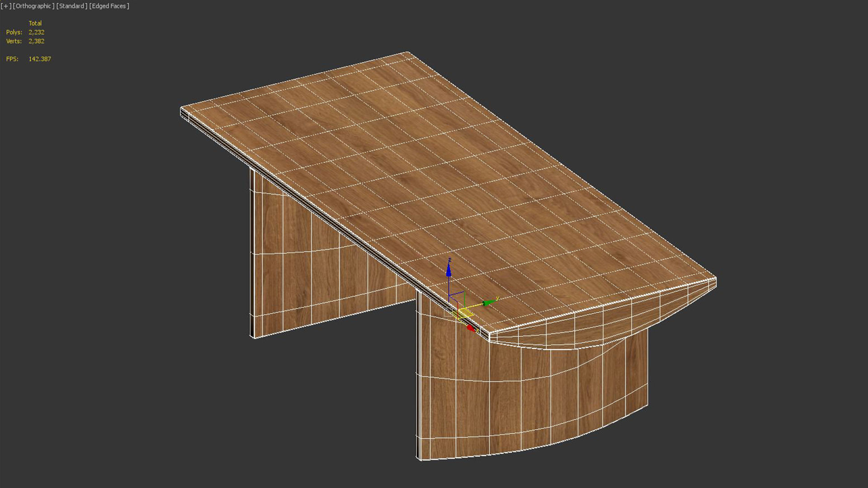Click the Polys count 2,232 value
The width and height of the screenshot is (868, 488).
(36, 32)
